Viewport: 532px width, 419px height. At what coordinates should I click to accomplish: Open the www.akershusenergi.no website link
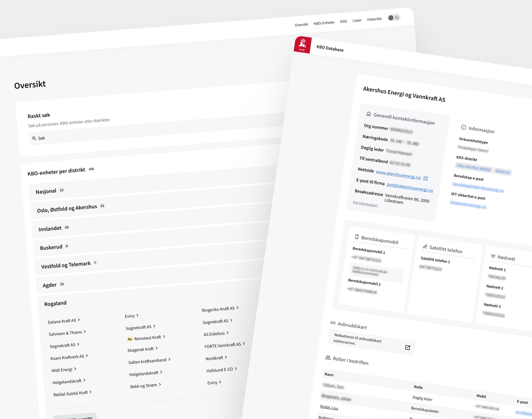point(398,174)
